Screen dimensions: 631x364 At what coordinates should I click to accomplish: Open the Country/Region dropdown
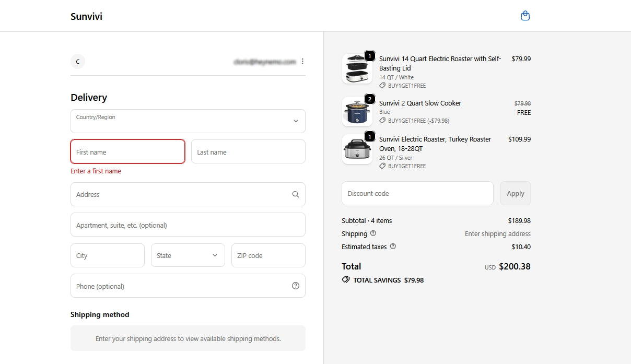point(188,121)
